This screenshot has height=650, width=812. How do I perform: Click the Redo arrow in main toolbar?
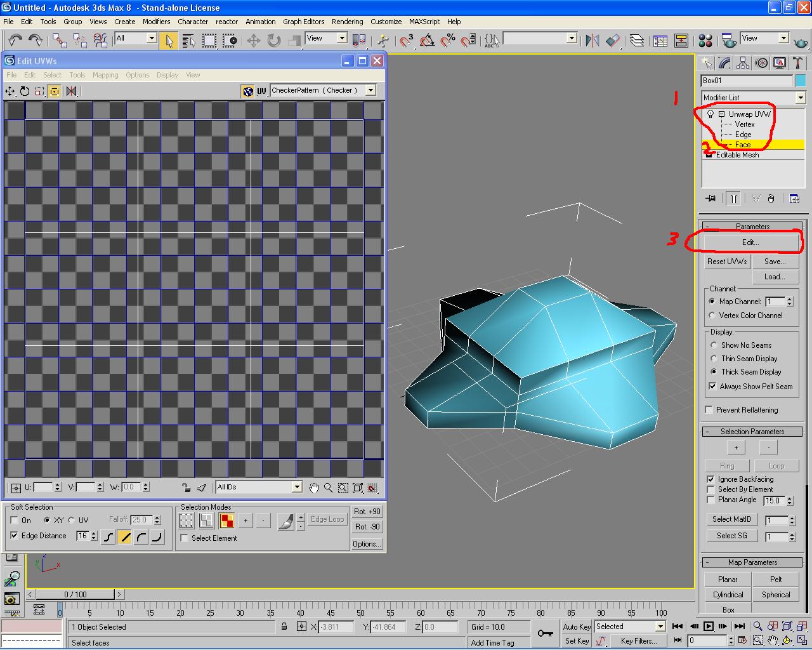[x=36, y=41]
